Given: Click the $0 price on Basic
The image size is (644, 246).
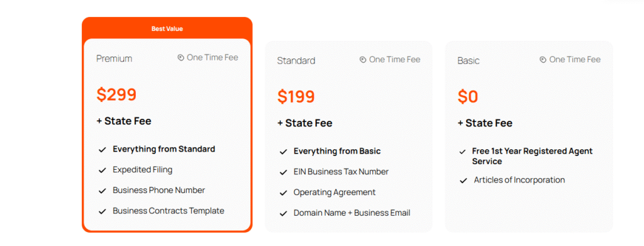Looking at the screenshot, I should coord(468,96).
